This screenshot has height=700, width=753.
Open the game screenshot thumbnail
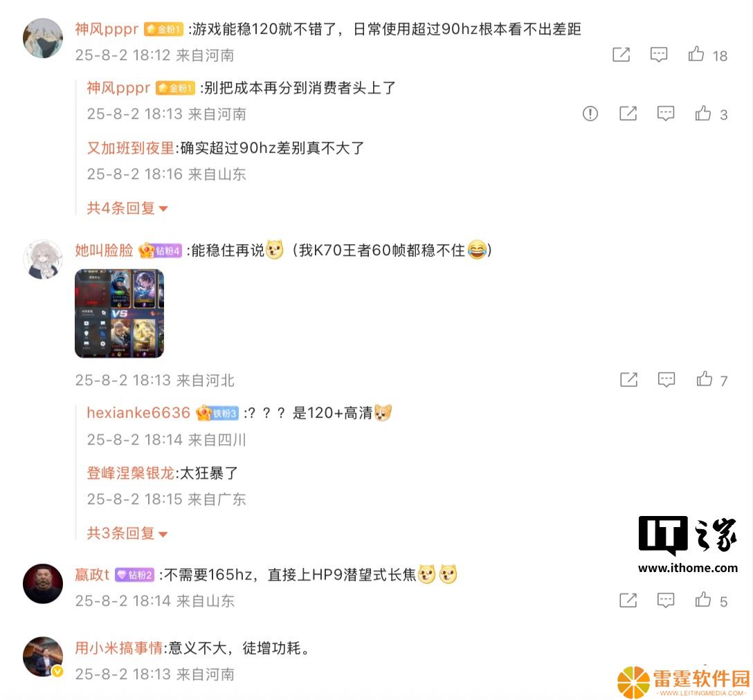(119, 313)
